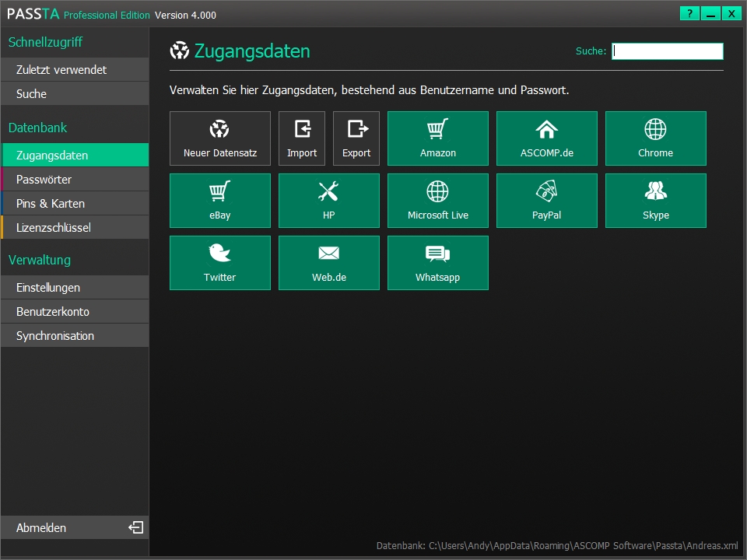The height and width of the screenshot is (560, 747).
Task: Open the Skype credentials tile
Action: 656,201
